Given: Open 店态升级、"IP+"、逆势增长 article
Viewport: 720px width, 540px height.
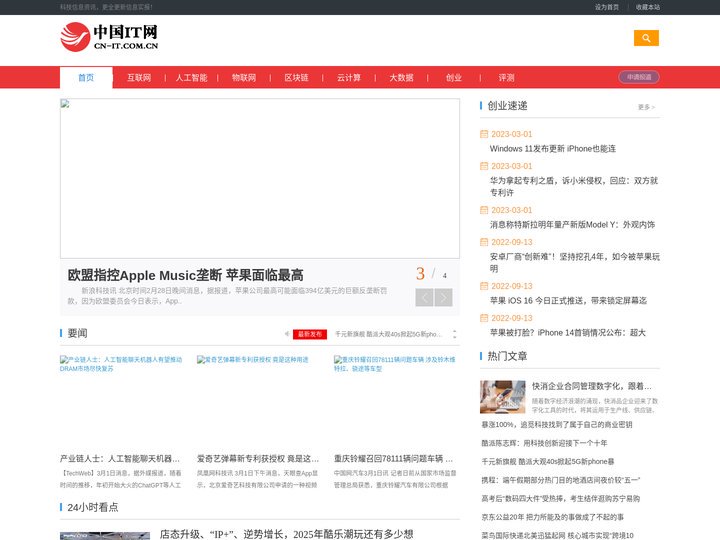Looking at the screenshot, I should point(287,534).
